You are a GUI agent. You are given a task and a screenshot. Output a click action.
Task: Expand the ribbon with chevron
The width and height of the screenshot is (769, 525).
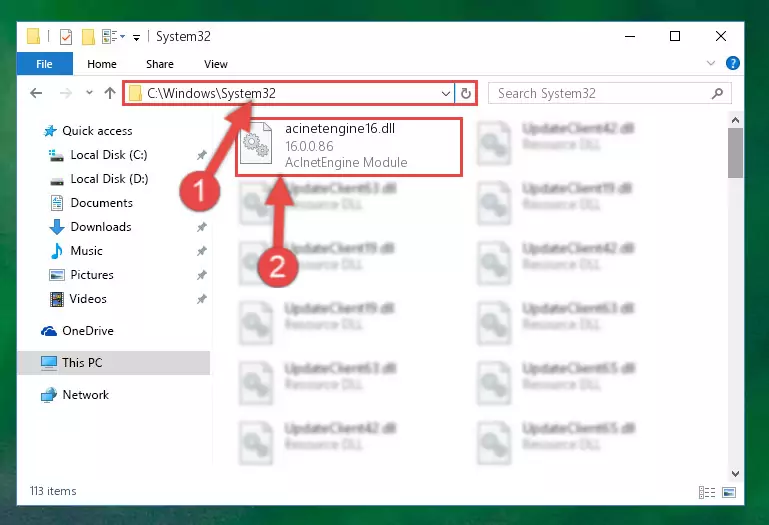(711, 63)
